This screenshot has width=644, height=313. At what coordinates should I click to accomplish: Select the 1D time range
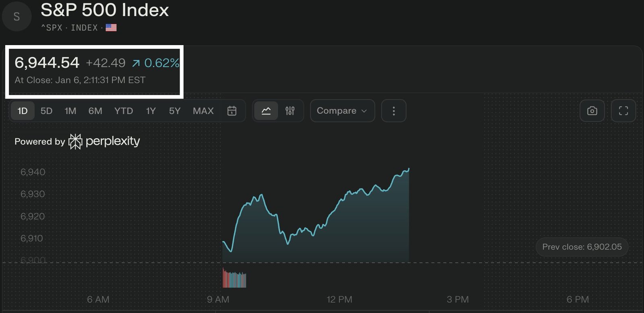[23, 111]
